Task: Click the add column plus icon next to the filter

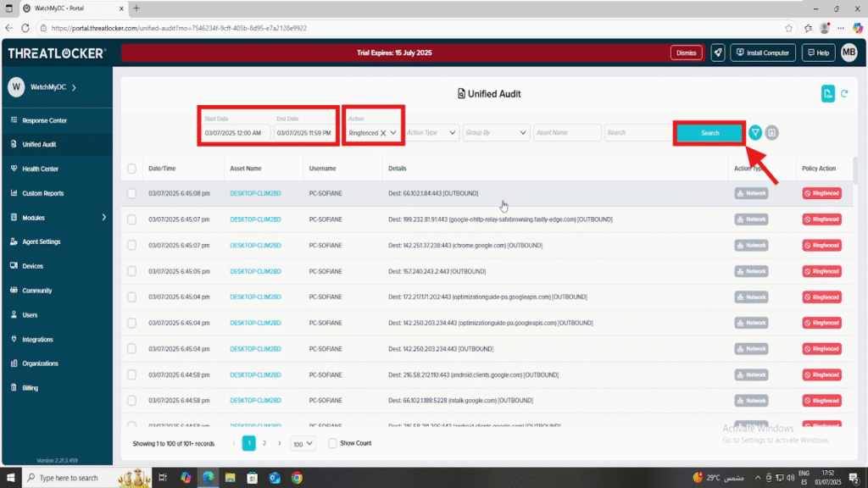Action: point(771,133)
